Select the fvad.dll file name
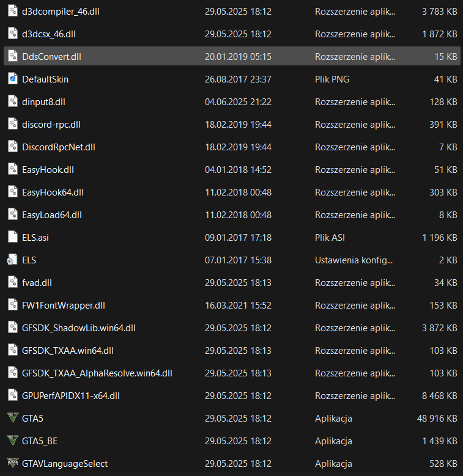 click(37, 282)
